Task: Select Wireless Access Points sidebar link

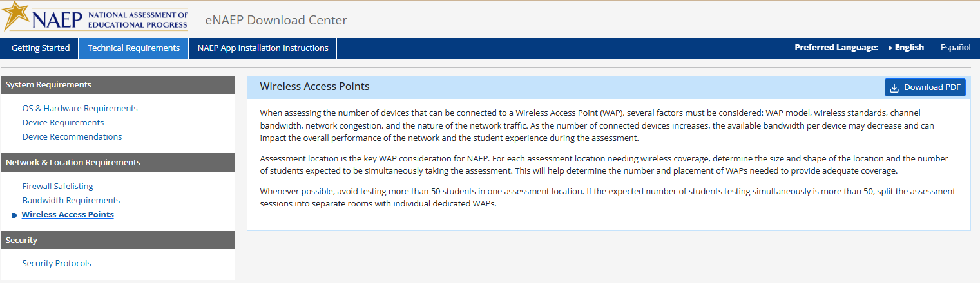Action: pyautogui.click(x=68, y=215)
